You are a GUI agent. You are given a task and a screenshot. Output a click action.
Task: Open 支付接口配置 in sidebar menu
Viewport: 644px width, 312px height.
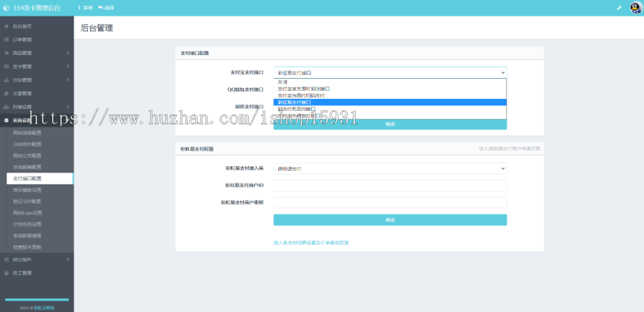28,178
